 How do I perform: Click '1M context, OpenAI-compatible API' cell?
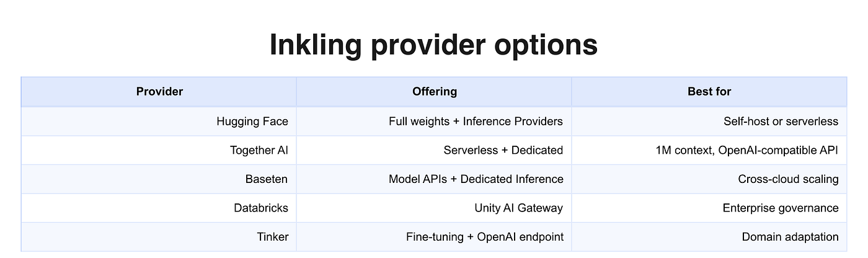[709, 150]
